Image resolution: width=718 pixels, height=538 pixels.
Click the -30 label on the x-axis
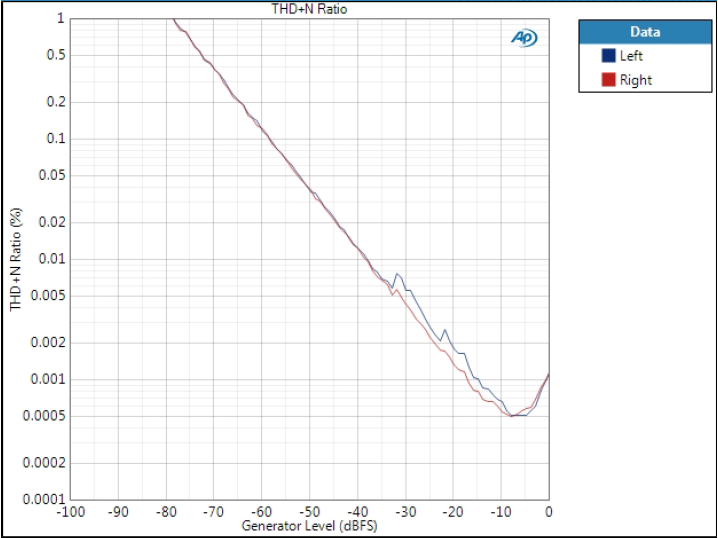(x=405, y=511)
